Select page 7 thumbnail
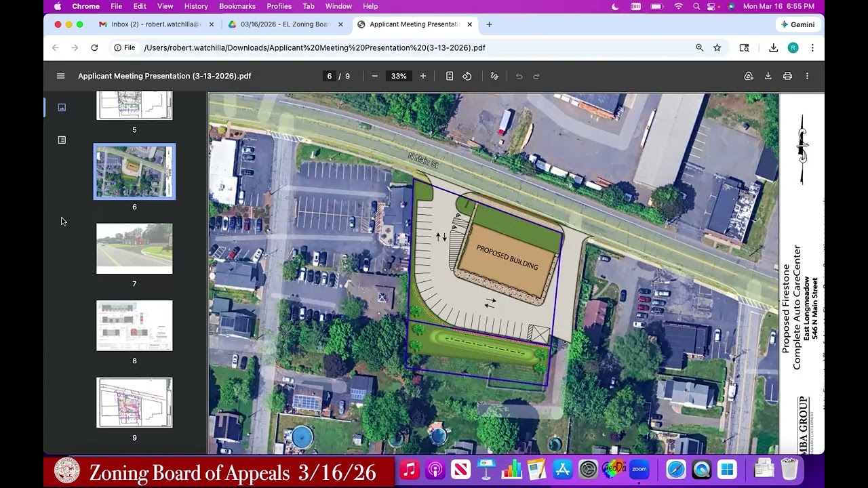This screenshot has width=868, height=488. coord(134,249)
